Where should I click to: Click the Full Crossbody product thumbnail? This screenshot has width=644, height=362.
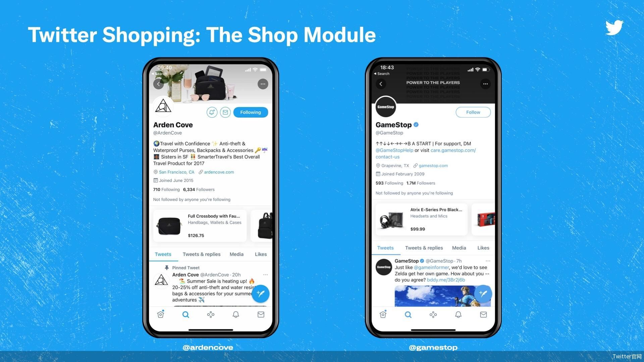(169, 225)
